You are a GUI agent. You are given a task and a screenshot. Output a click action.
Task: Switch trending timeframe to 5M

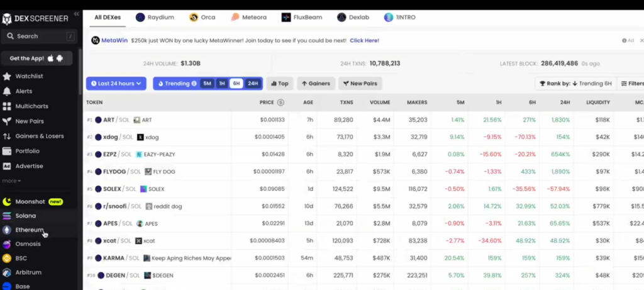point(207,84)
